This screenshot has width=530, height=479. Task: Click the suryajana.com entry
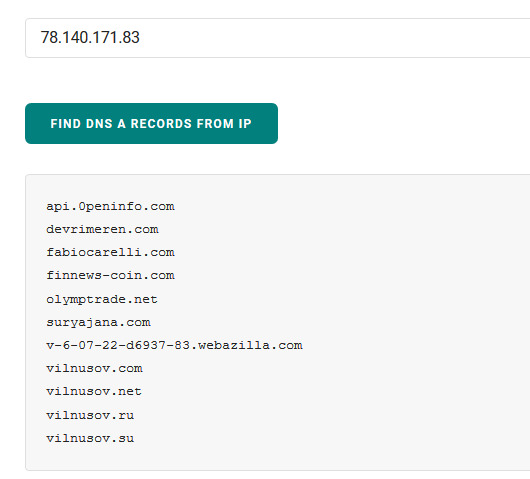tap(98, 322)
